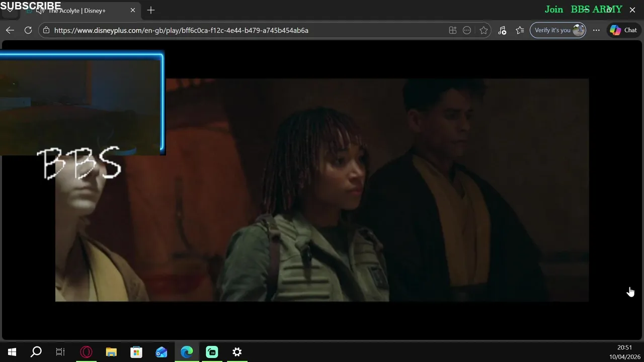The height and width of the screenshot is (362, 644).
Task: Open Microsoft Store from the taskbar
Action: point(136,352)
